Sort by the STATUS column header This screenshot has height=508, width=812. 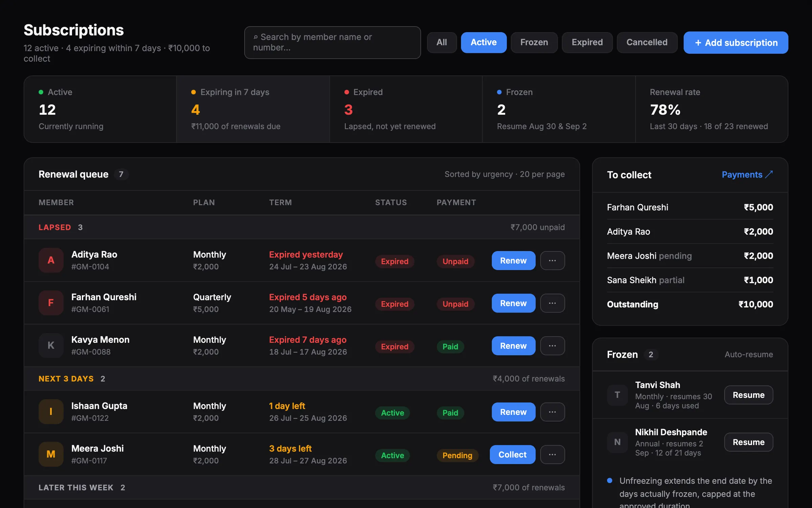click(391, 203)
